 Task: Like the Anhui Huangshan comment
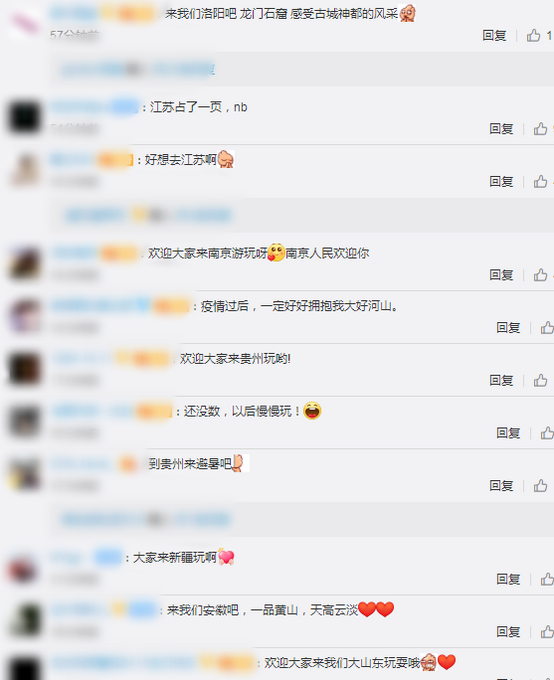point(547,631)
